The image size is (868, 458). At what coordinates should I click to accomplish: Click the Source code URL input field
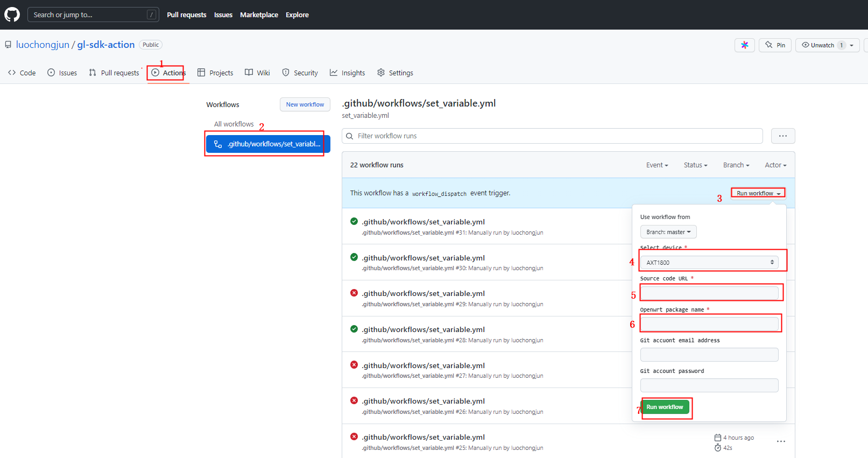pos(709,293)
